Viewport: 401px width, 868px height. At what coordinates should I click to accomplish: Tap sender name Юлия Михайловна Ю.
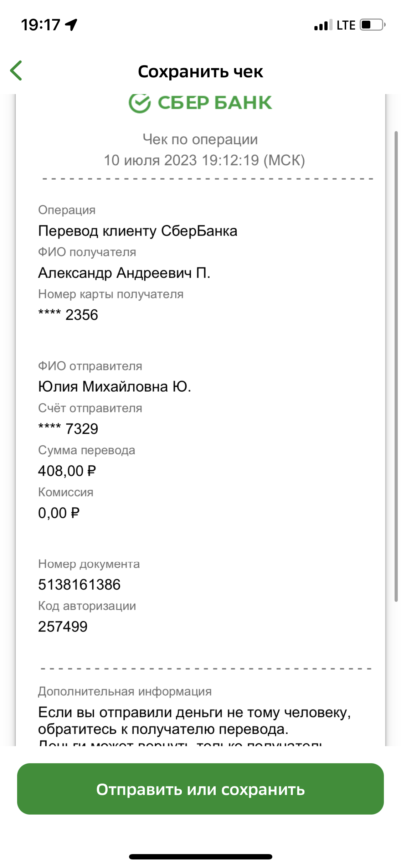tap(114, 387)
